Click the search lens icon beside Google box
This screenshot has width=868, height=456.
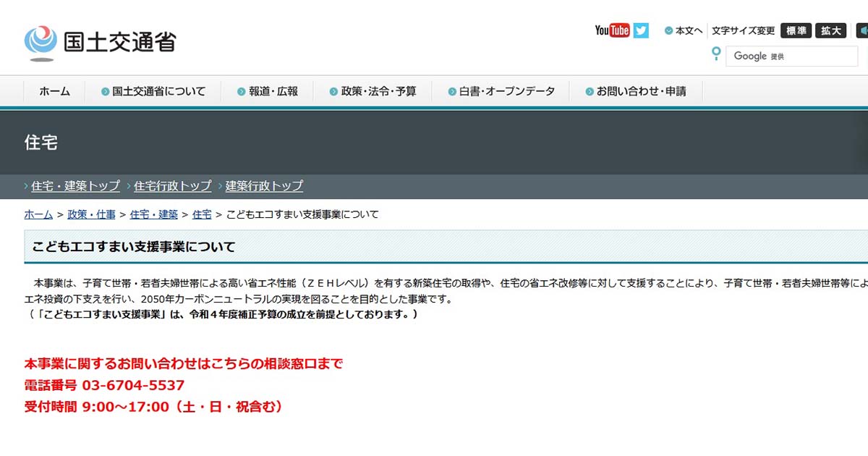pos(716,54)
